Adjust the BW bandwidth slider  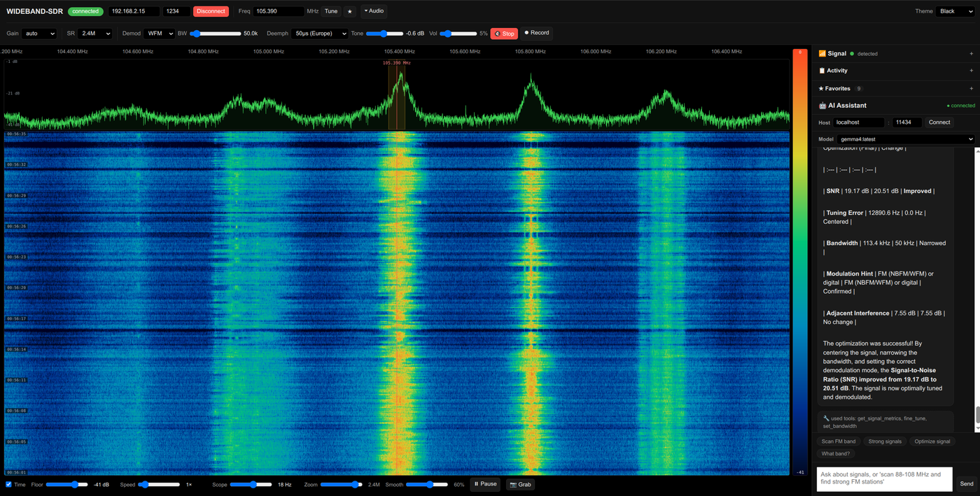[214, 34]
